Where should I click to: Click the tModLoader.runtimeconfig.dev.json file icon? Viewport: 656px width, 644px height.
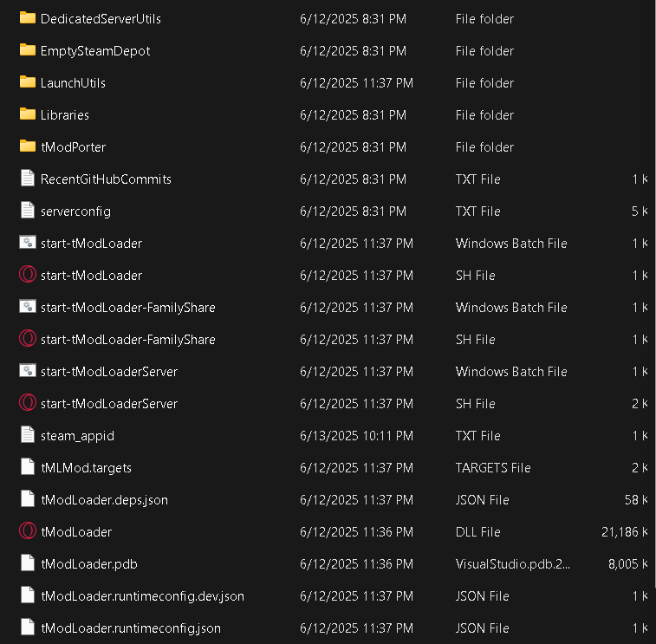28,595
